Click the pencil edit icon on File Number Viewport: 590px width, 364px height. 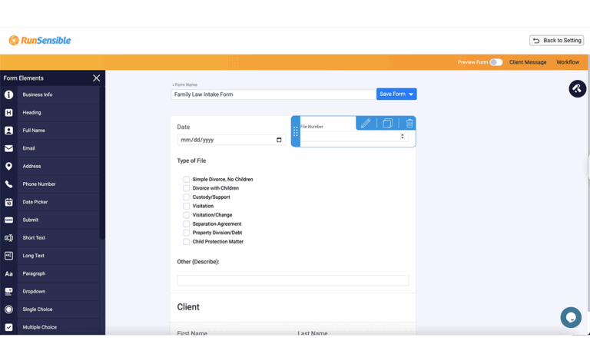366,124
